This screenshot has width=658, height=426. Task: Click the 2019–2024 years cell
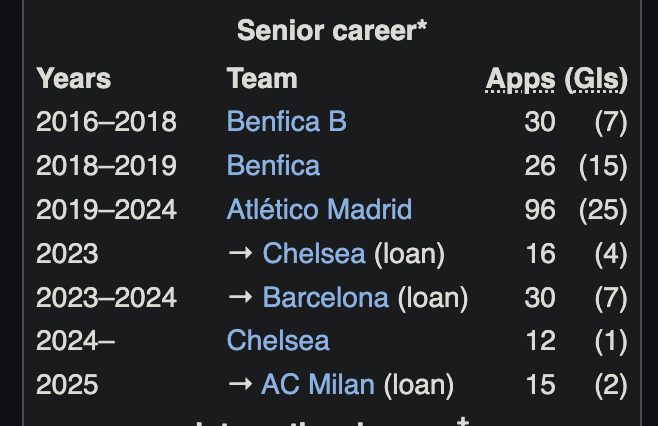pyautogui.click(x=106, y=209)
